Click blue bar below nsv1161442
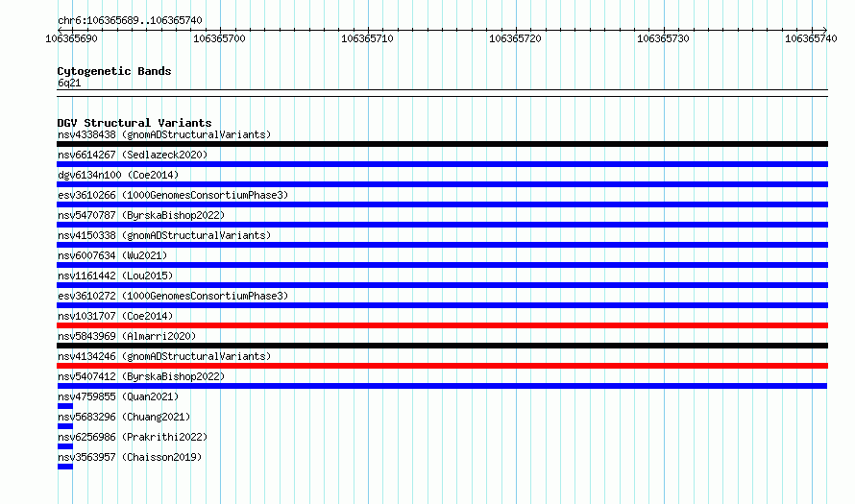This screenshot has height=504, width=855. (442, 285)
